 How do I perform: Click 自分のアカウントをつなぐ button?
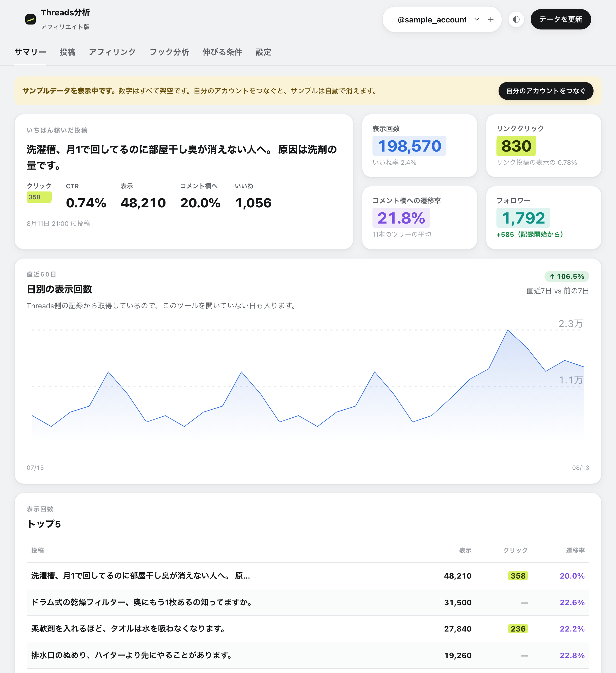pyautogui.click(x=546, y=91)
